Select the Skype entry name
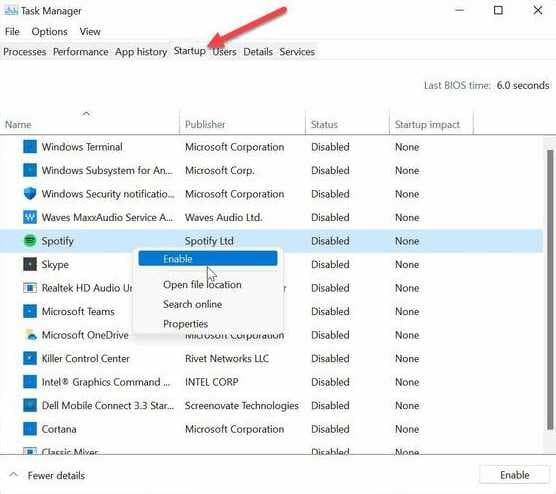The width and height of the screenshot is (556, 494). coord(55,265)
